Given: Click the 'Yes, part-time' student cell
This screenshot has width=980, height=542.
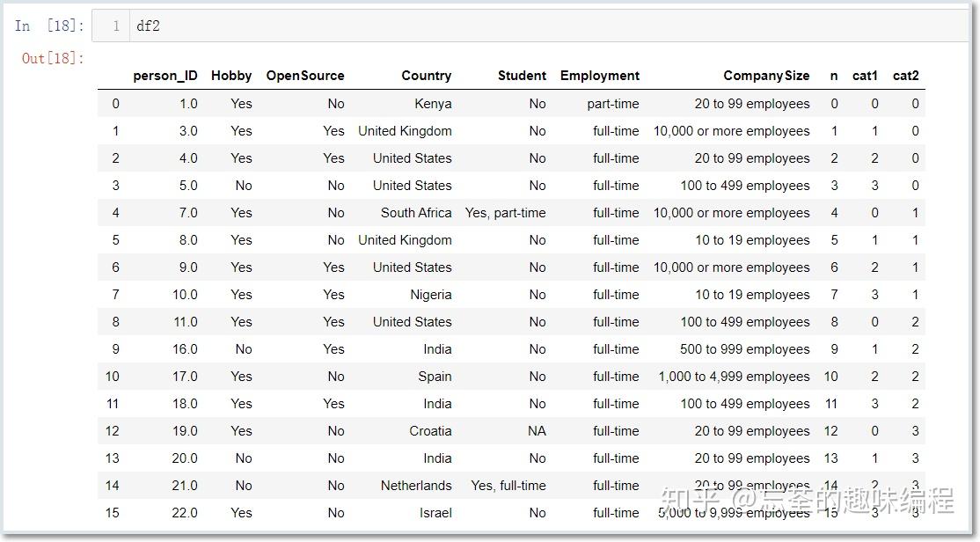Looking at the screenshot, I should tap(505, 213).
